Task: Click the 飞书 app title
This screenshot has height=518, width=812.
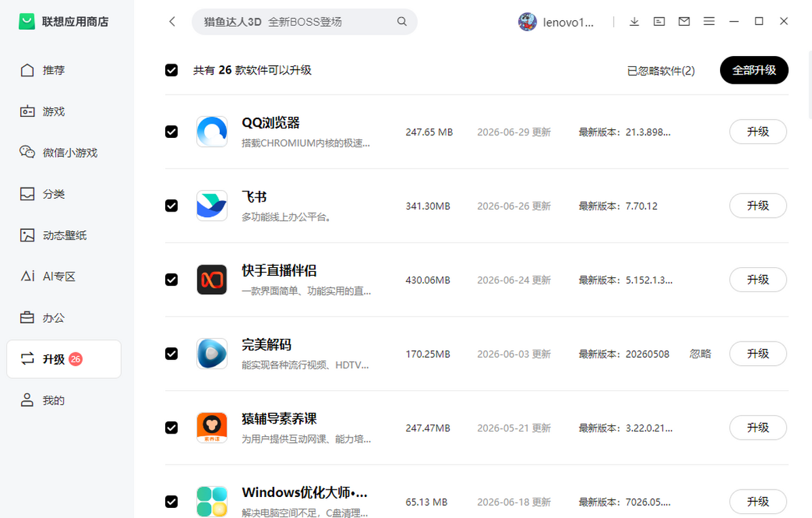Action: (254, 197)
